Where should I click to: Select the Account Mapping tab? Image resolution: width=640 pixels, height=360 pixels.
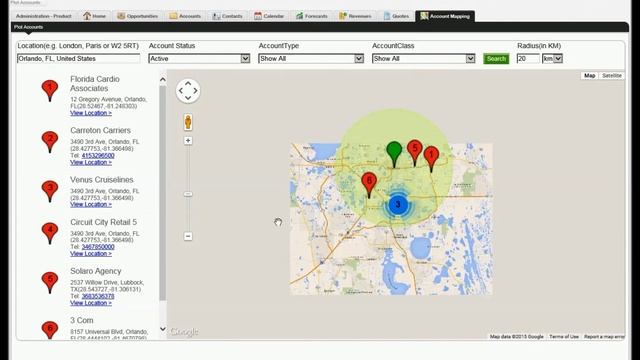tap(445, 16)
